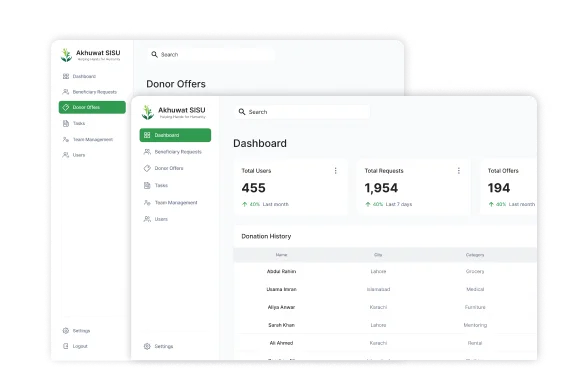Select the Usama Imran row name
This screenshot has width=588, height=370.
tap(281, 289)
